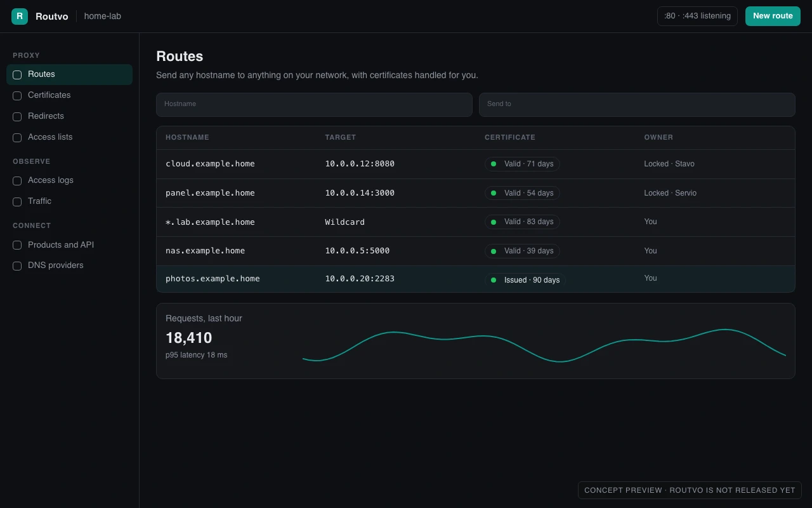The width and height of the screenshot is (812, 508).
Task: Click the DNS providers sidebar icon
Action: 17,266
